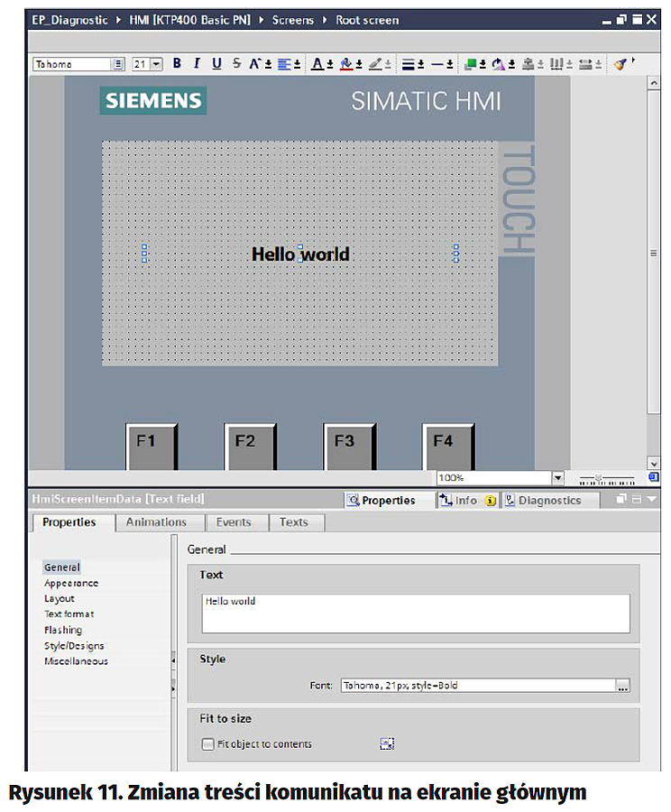Image resolution: width=671 pixels, height=812 pixels.
Task: Click the format painter brush icon
Action: (620, 63)
